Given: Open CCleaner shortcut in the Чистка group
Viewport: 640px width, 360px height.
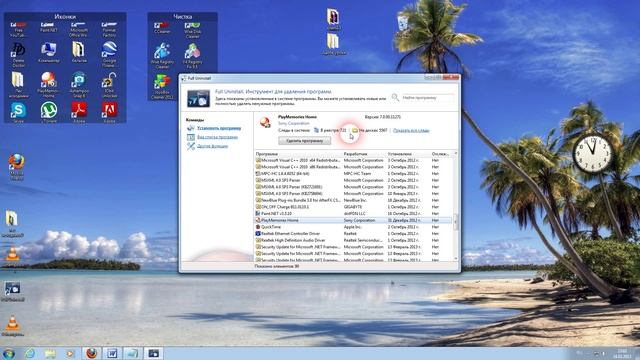Looking at the screenshot, I should point(162,28).
